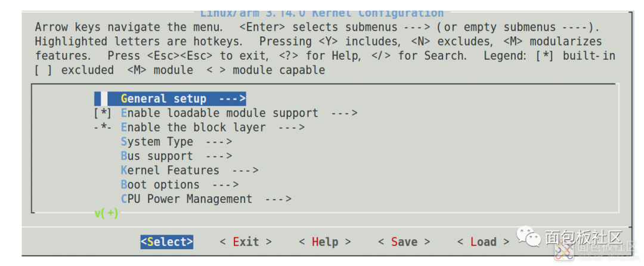Click the highlighted Select button
Screen dimensions: 644x266
tap(167, 242)
